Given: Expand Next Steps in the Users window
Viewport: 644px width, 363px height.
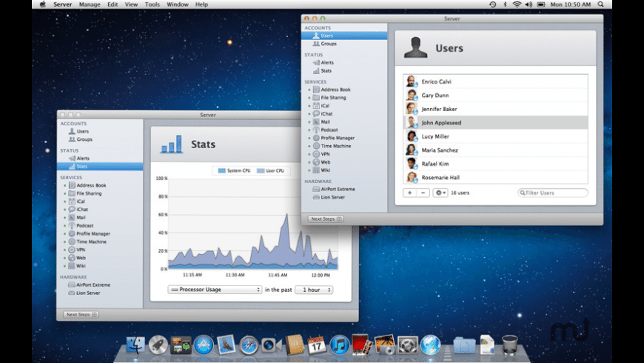Looking at the screenshot, I should click(326, 219).
